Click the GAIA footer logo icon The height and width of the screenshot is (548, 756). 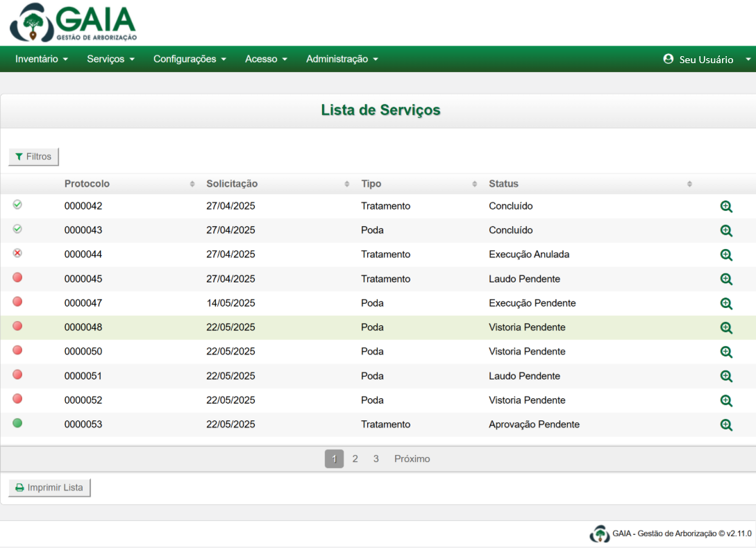(599, 533)
